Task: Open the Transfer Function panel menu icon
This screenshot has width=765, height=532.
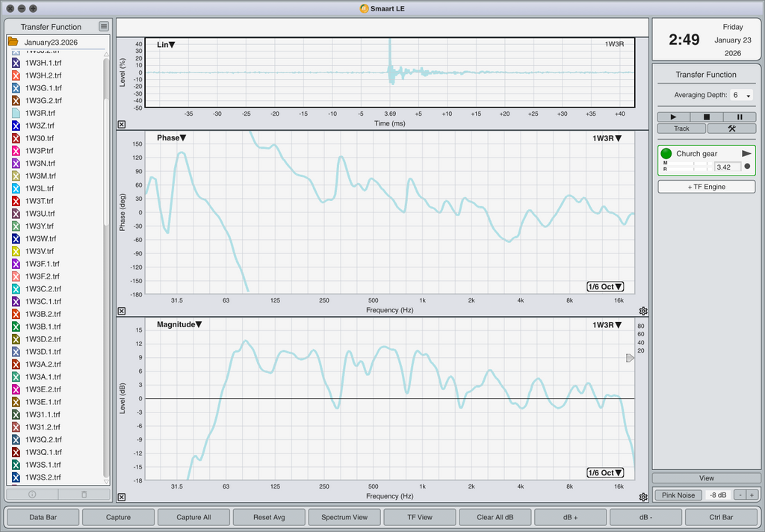Action: pyautogui.click(x=104, y=27)
